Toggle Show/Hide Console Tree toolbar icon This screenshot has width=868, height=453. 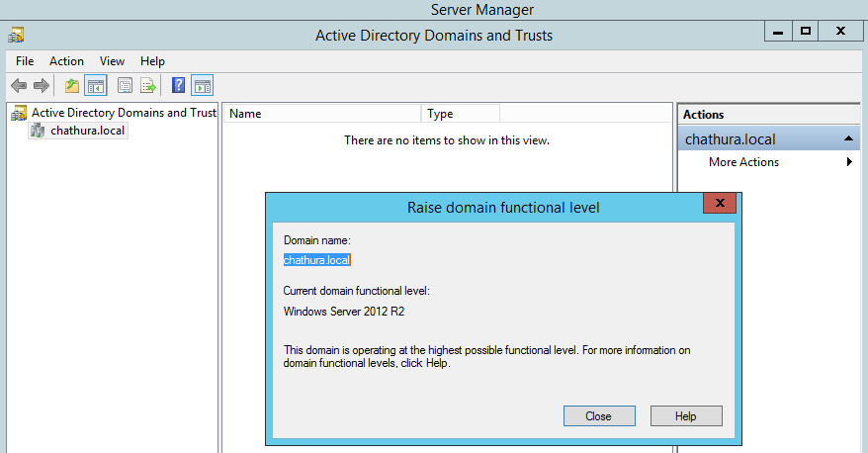click(x=96, y=86)
